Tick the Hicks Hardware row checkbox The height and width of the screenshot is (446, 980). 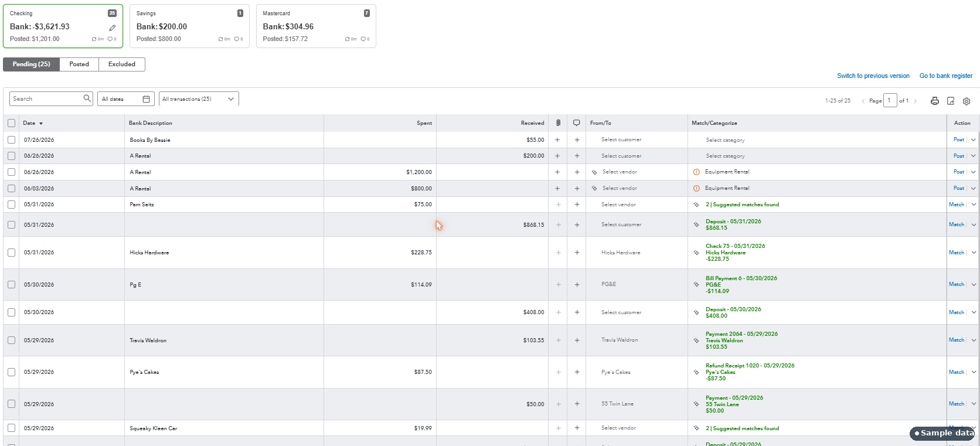click(12, 253)
